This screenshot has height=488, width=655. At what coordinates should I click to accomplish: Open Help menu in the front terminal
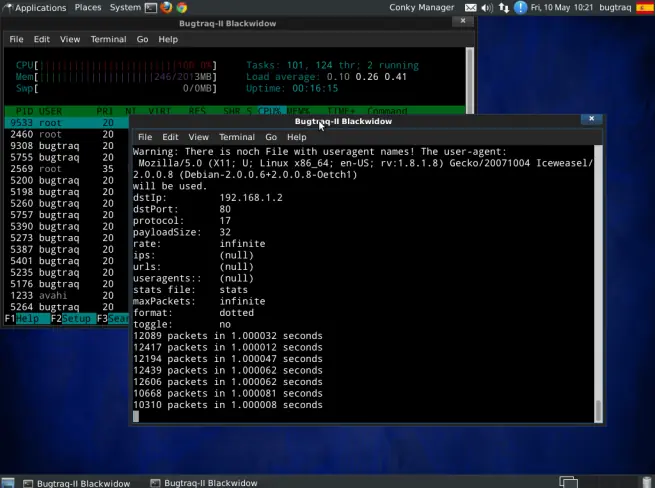coord(297,137)
